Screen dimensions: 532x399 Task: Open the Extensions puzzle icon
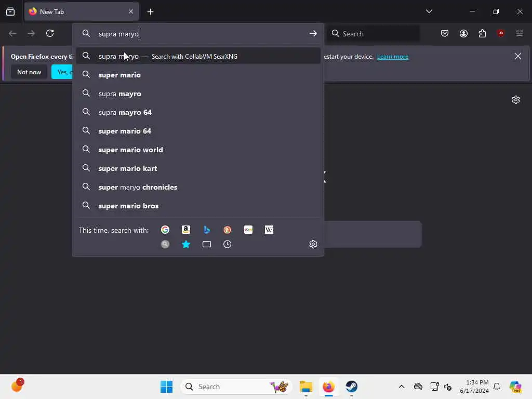coord(482,33)
